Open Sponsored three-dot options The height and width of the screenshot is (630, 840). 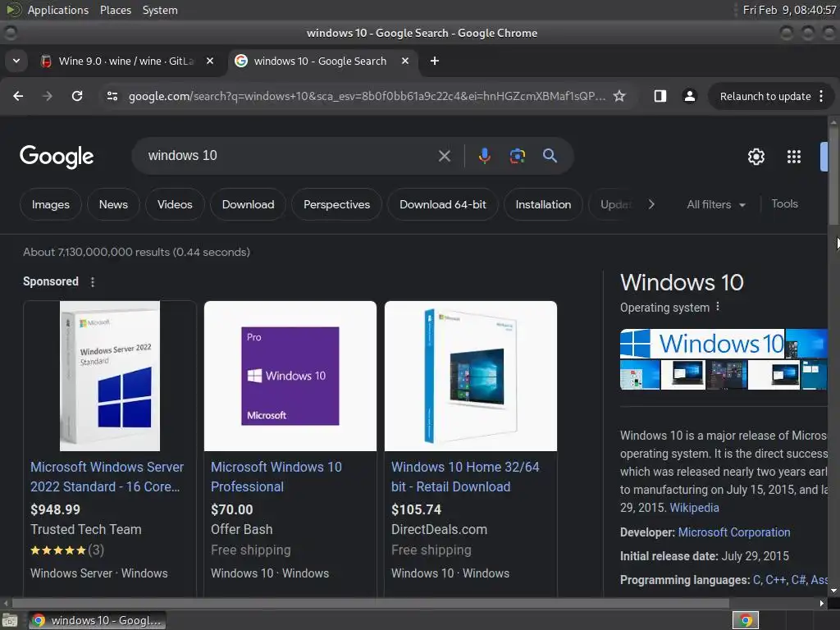[x=93, y=282]
